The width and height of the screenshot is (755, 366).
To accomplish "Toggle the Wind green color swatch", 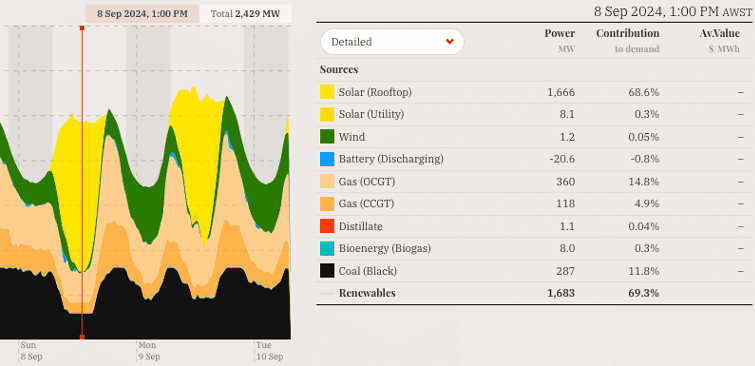I will point(327,137).
